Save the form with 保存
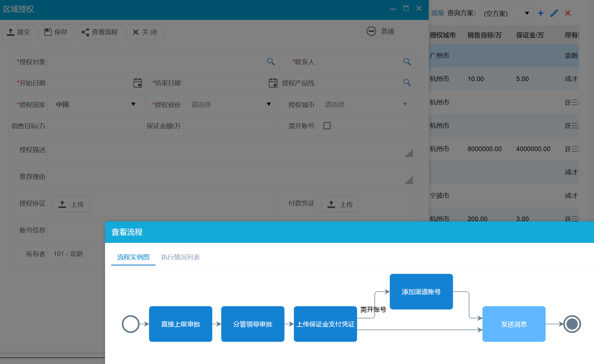Viewport: 594px width, 364px height. 57,32
